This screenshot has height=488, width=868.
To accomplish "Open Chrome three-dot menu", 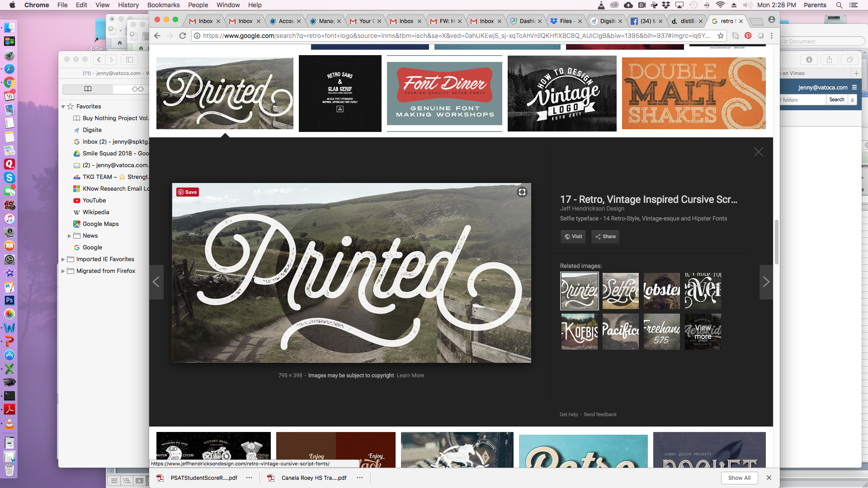I will (772, 36).
